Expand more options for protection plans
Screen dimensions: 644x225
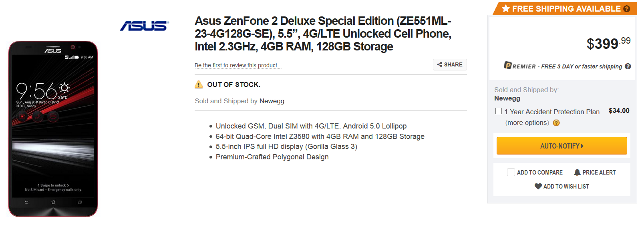click(527, 123)
